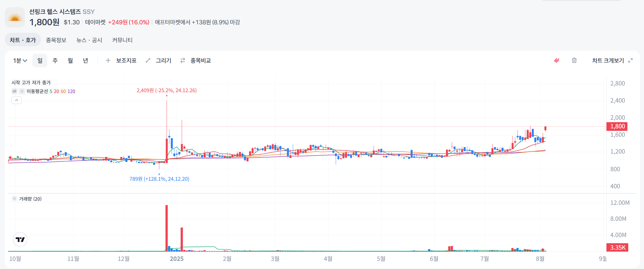The image size is (644, 269).
Task: Click the 2025 label on time axis
Action: pos(177,259)
